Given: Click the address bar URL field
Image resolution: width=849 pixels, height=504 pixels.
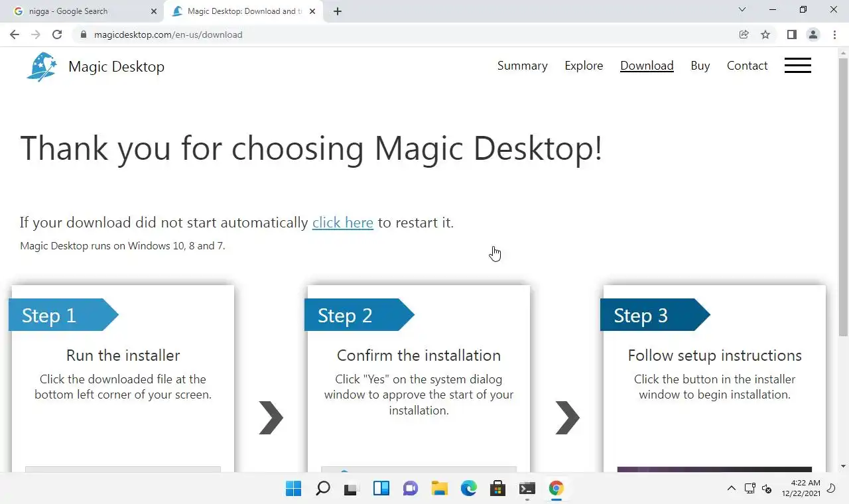Looking at the screenshot, I should click(405, 34).
